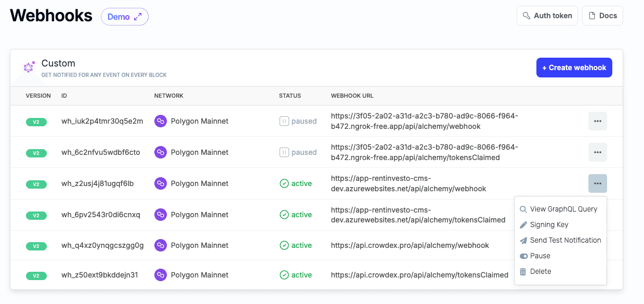Open the options menu for wh_iuk2p4tmr30q5e2m
This screenshot has height=304, width=644.
(x=597, y=121)
